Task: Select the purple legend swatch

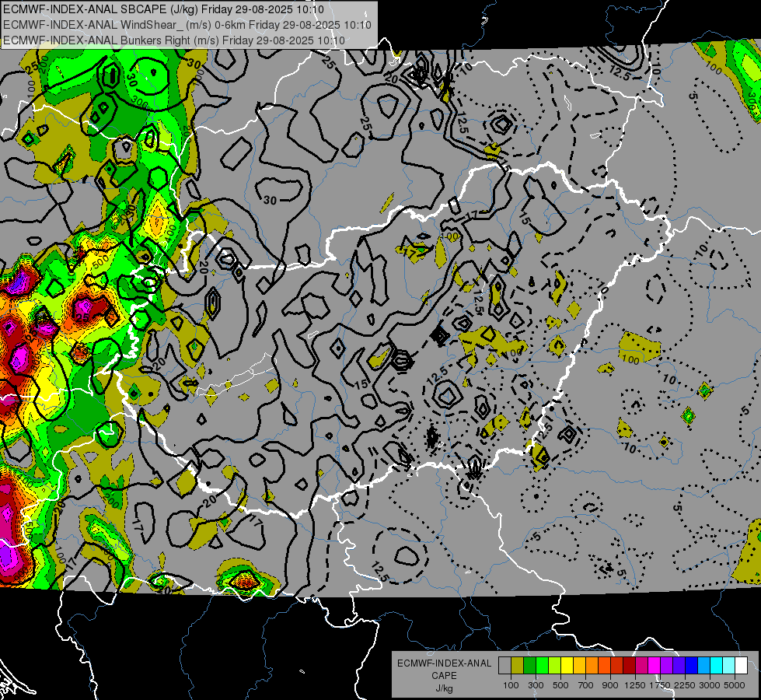Action: (667, 666)
